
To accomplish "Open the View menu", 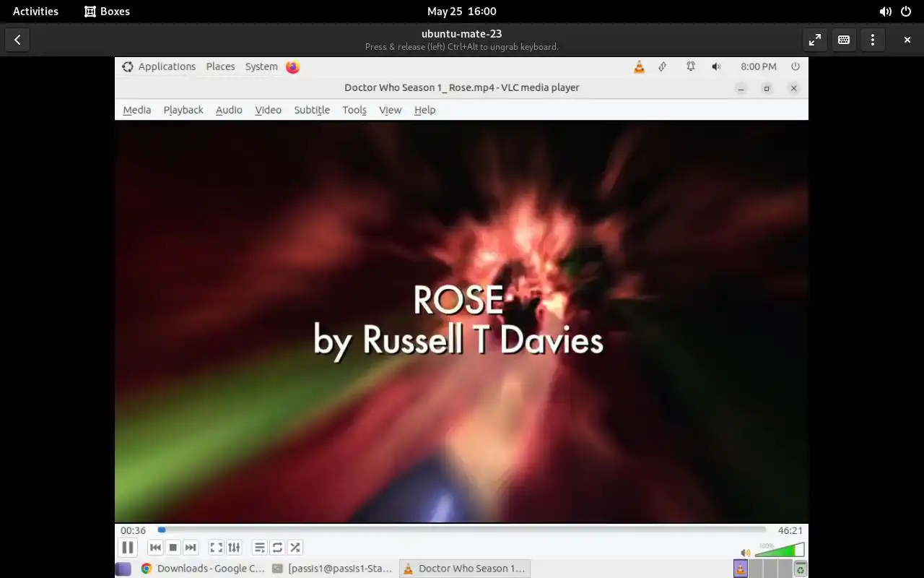I will pos(390,110).
